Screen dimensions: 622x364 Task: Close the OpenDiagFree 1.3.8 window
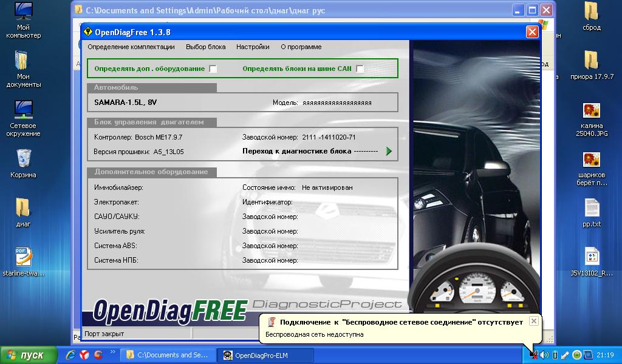tap(532, 32)
